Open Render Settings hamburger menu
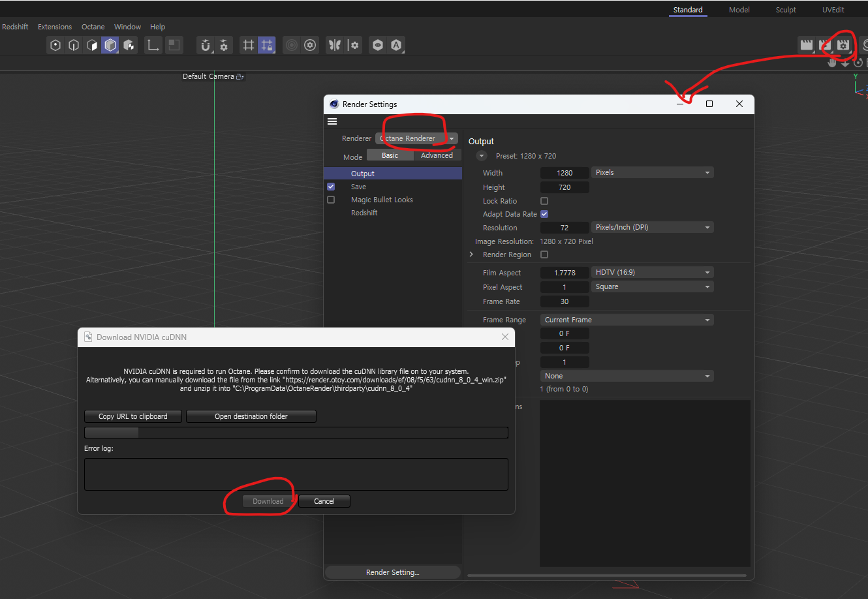The image size is (868, 599). pyautogui.click(x=332, y=121)
